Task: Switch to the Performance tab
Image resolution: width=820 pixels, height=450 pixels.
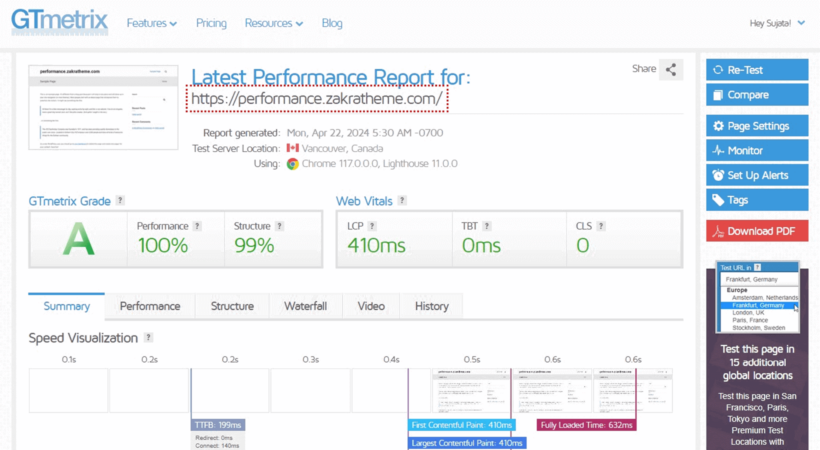Action: pos(150,306)
